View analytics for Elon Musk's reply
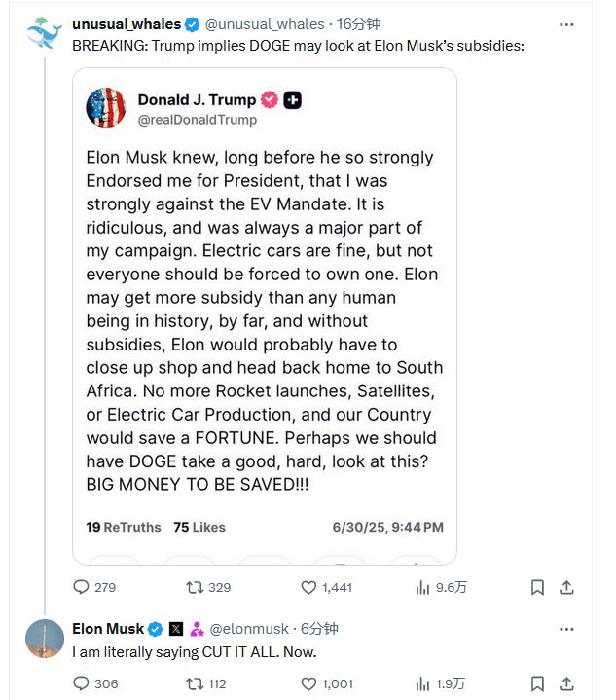Viewport: 616px width, 700px height. click(423, 683)
